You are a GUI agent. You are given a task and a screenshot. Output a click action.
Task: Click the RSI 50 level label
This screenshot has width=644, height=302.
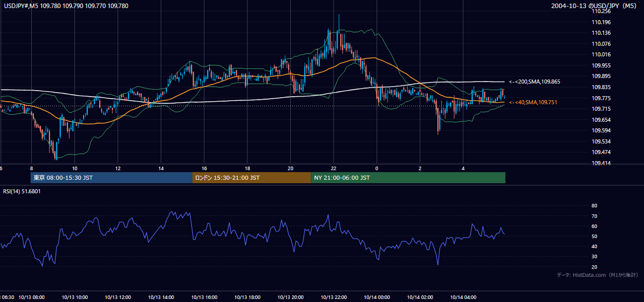(x=594, y=236)
